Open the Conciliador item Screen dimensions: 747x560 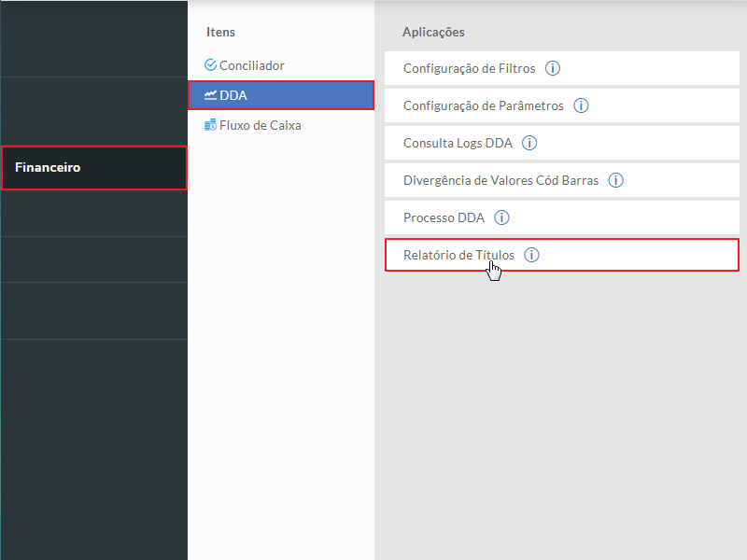tap(251, 65)
